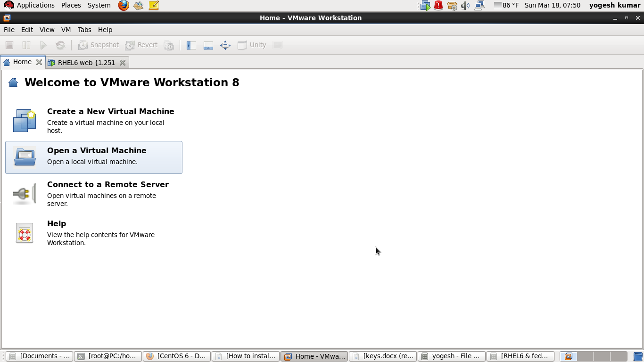Switch to the Home tab
Screen dimensions: 644x362
click(x=22, y=62)
